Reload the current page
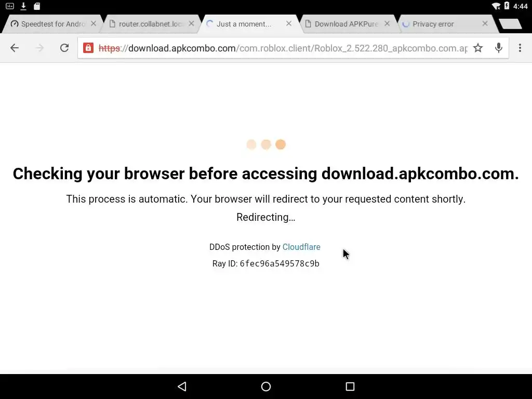 (x=64, y=48)
